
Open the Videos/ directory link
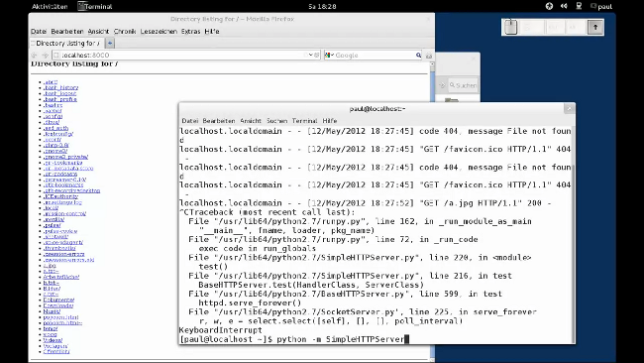click(53, 340)
